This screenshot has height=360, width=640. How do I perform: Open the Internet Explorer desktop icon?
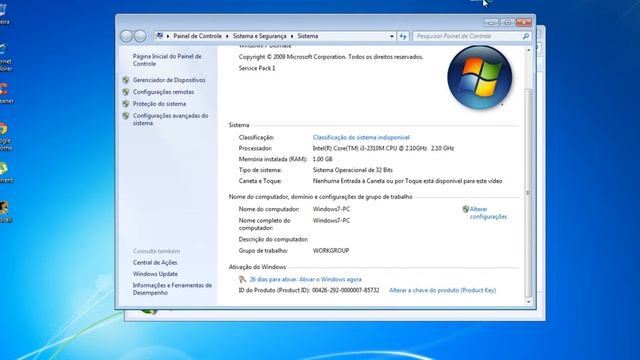pyautogui.click(x=4, y=57)
